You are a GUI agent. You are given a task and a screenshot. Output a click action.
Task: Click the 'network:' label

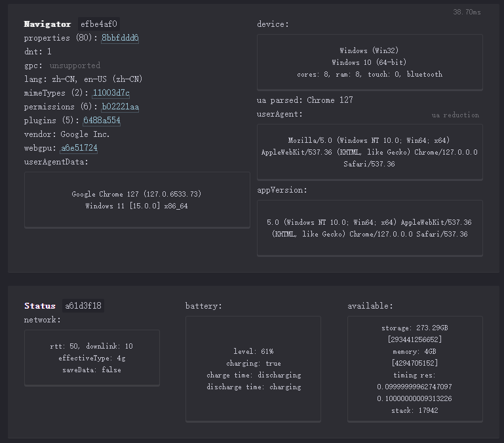click(43, 320)
